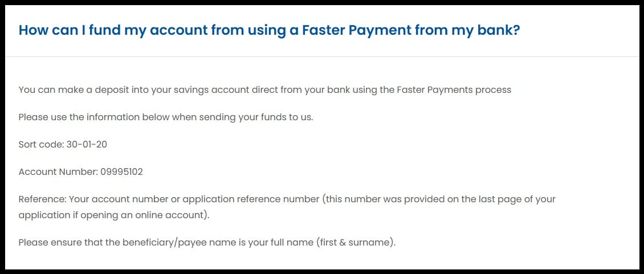Screen dimensions: 644x274
Task: Click the 'Reference:' label text
Action: (43, 199)
